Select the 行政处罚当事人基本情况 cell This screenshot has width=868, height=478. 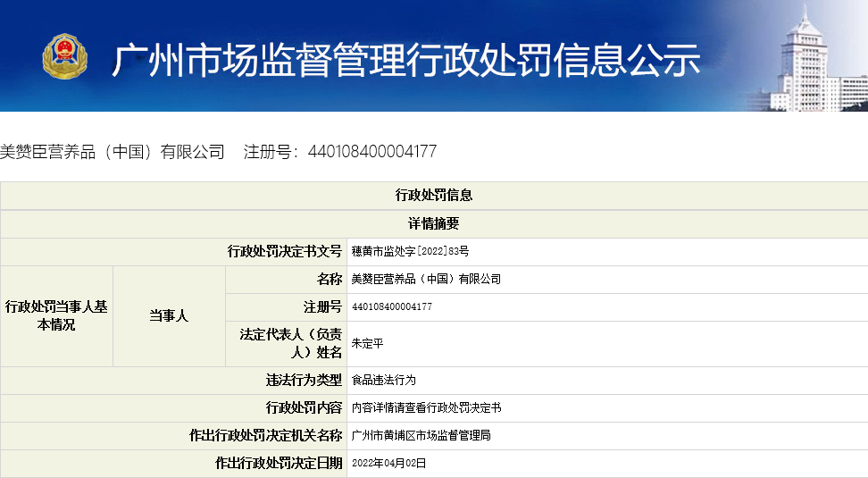56,316
